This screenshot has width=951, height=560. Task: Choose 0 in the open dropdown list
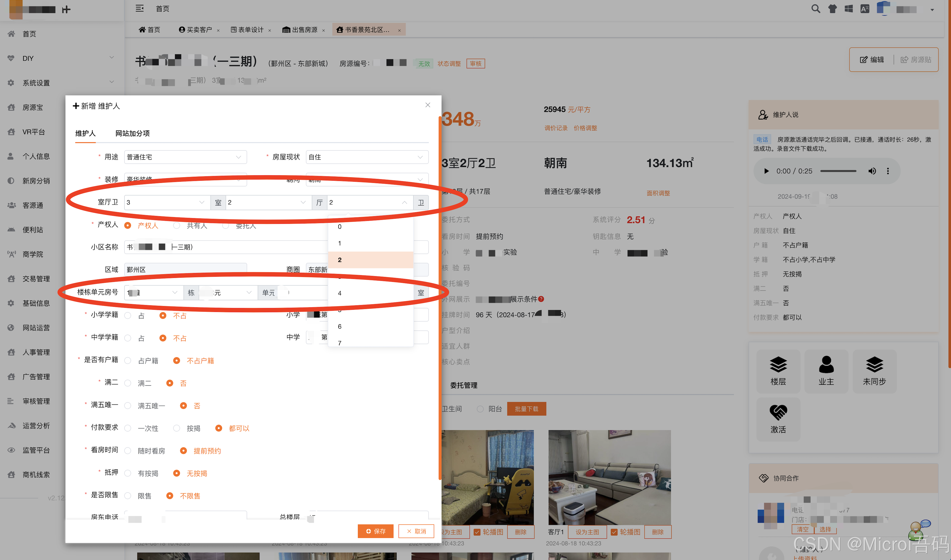[x=370, y=227]
